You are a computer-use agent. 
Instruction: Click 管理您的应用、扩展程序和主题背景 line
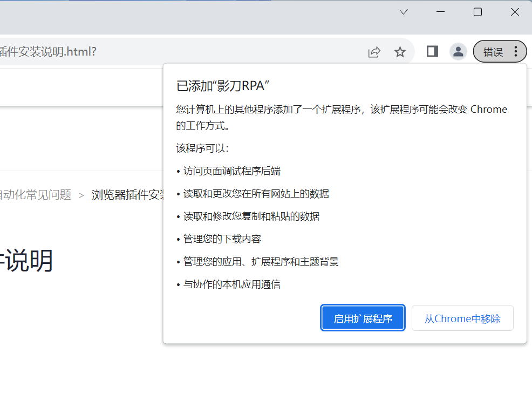click(261, 262)
